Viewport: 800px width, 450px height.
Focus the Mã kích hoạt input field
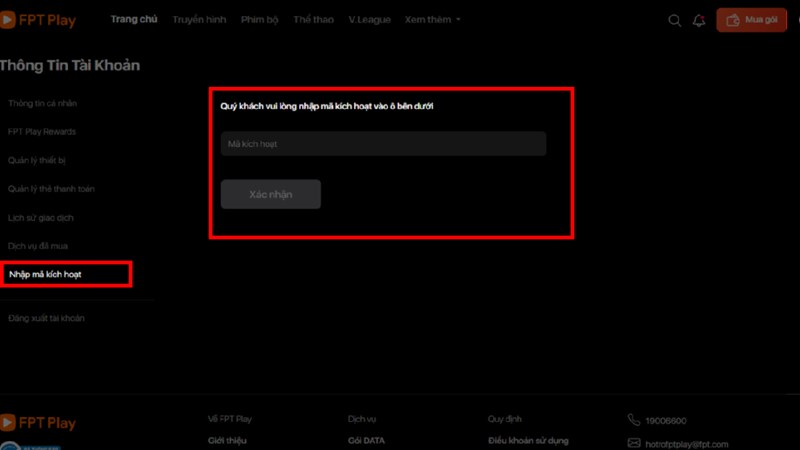[x=383, y=144]
